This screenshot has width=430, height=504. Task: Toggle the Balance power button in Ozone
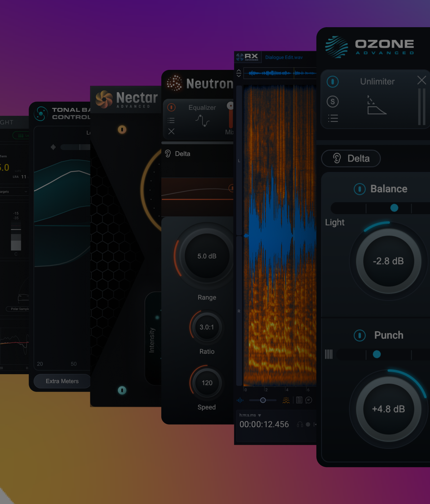tap(359, 189)
